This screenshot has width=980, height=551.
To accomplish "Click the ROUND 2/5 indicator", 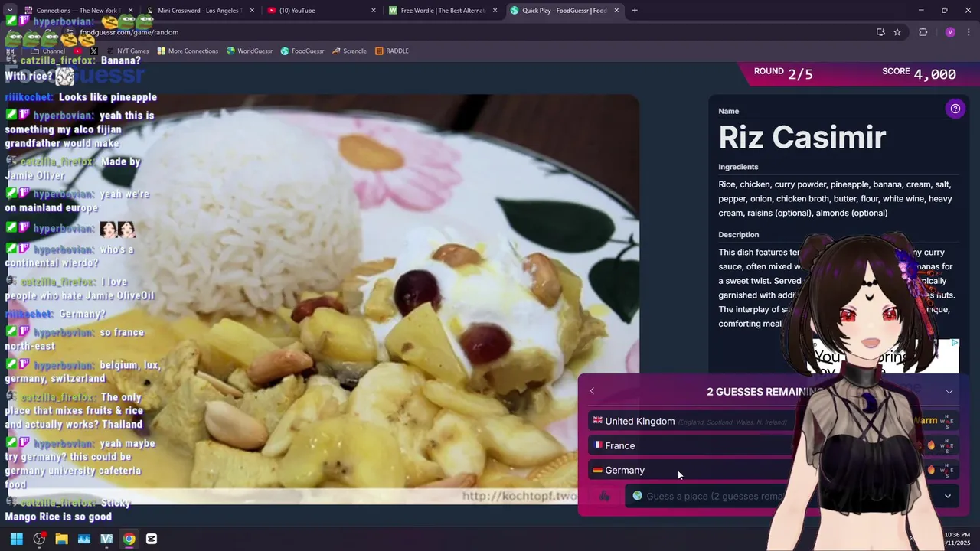I will pos(783,73).
